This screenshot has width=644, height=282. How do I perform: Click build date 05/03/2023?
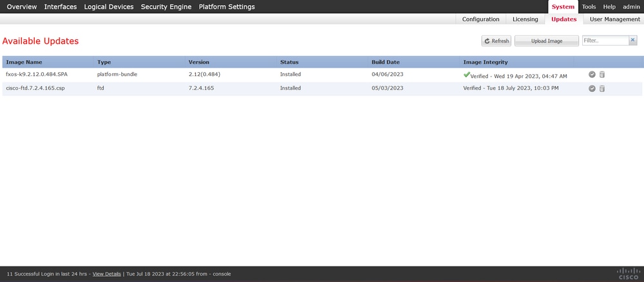click(x=387, y=88)
